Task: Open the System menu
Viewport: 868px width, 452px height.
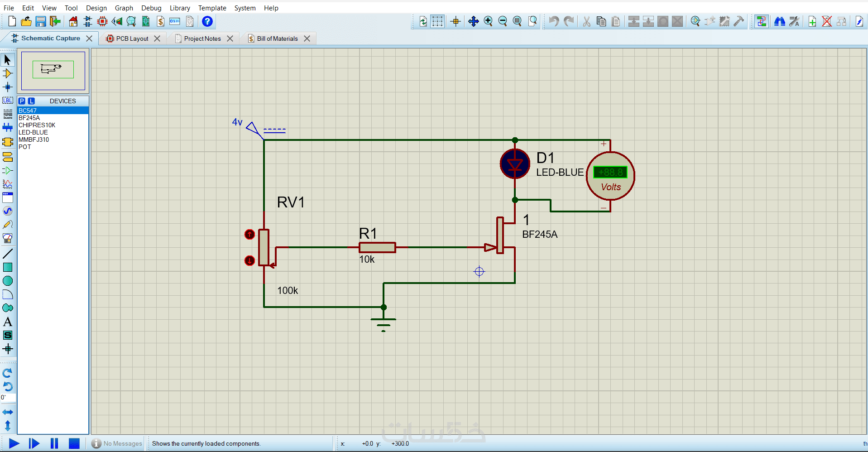Action: 245,8
